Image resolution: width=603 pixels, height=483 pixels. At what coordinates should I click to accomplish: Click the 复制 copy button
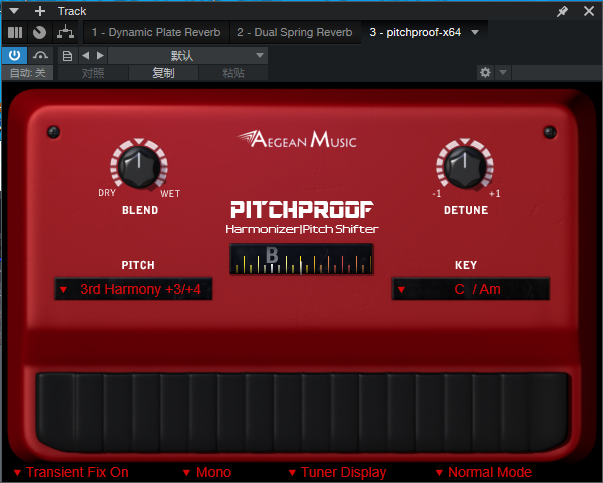(163, 73)
